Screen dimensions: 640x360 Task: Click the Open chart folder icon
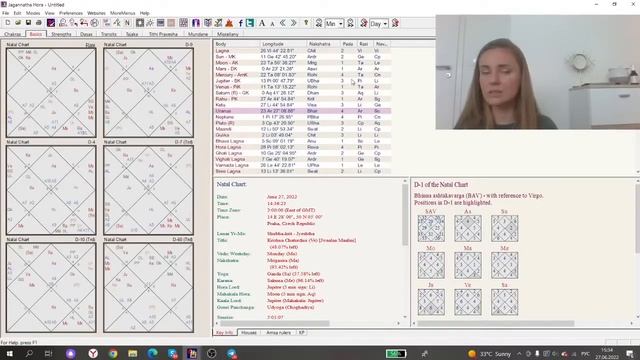[x=18, y=23]
